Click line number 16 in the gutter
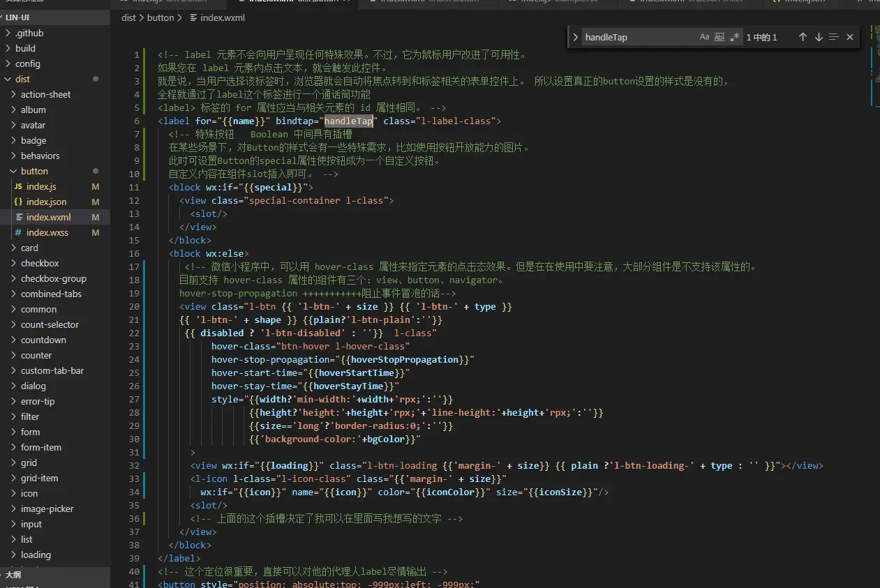The image size is (880, 588). pyautogui.click(x=134, y=253)
